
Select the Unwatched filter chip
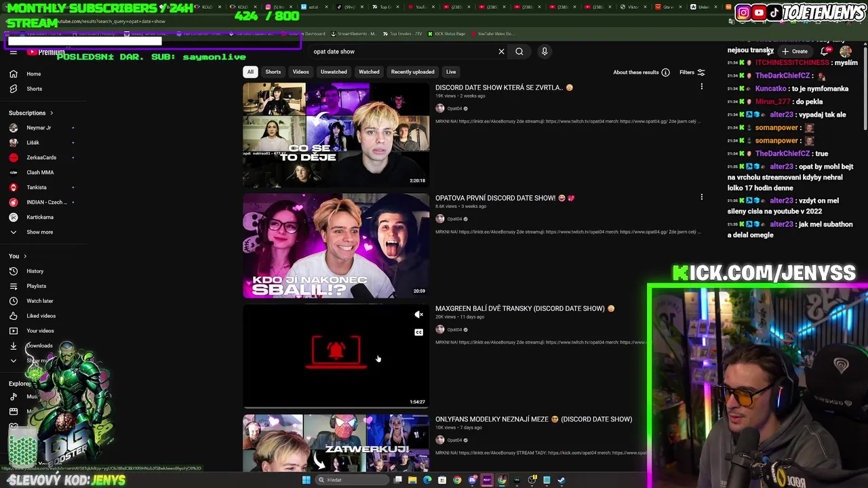click(x=334, y=72)
